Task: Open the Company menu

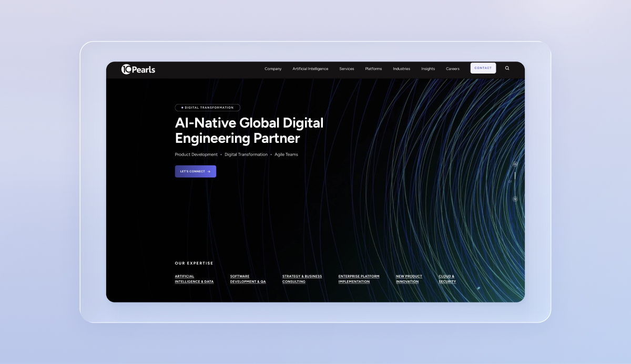Action: click(273, 69)
